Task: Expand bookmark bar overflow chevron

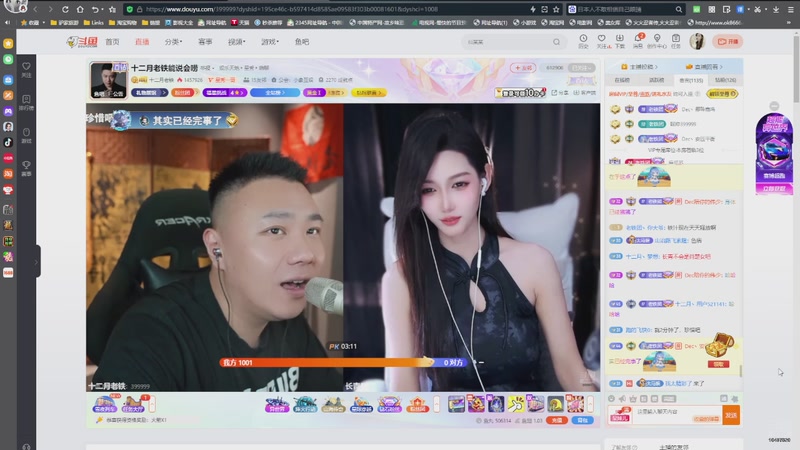Action: [788, 22]
